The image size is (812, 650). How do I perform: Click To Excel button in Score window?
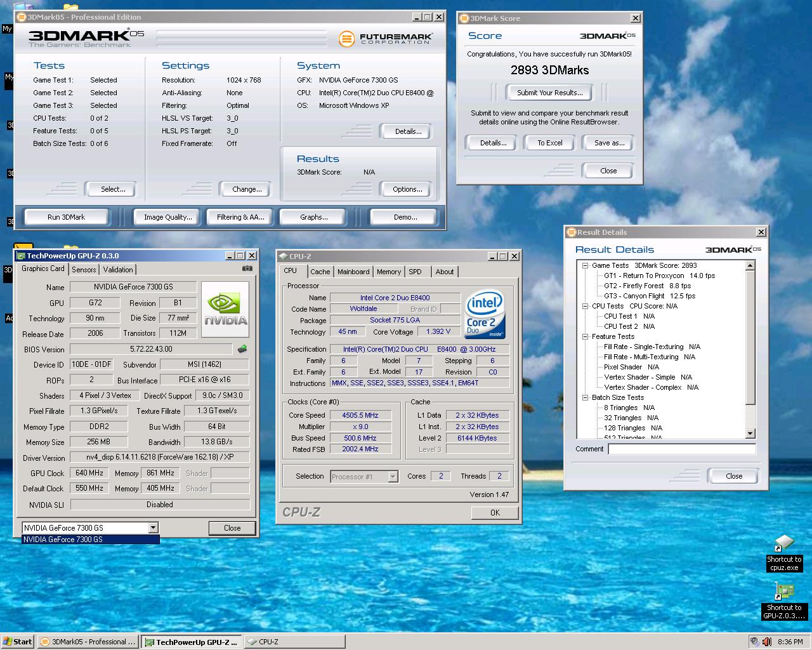coord(550,143)
